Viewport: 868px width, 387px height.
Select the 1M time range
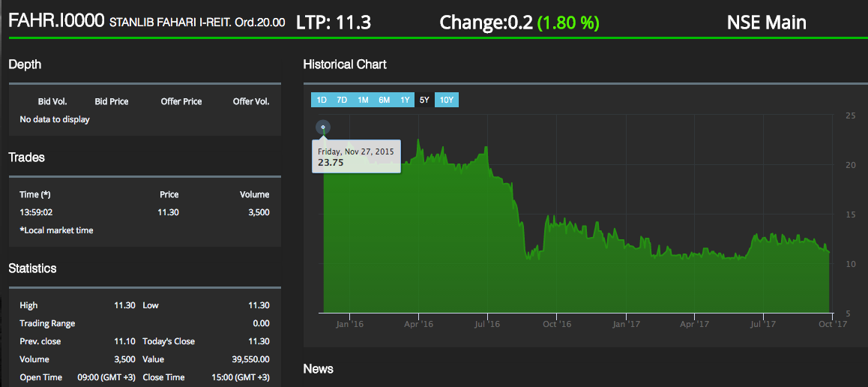tap(363, 100)
